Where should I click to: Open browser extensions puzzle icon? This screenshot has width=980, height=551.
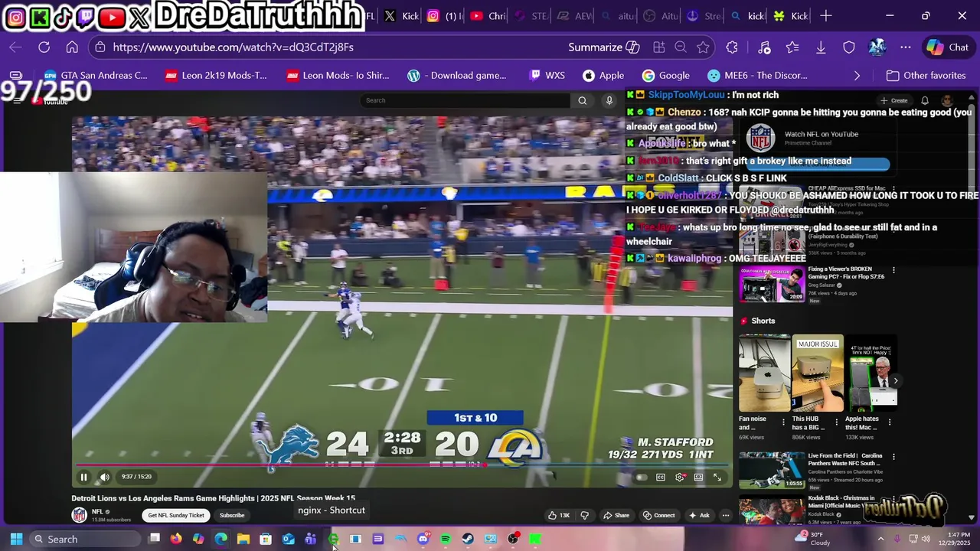point(732,47)
